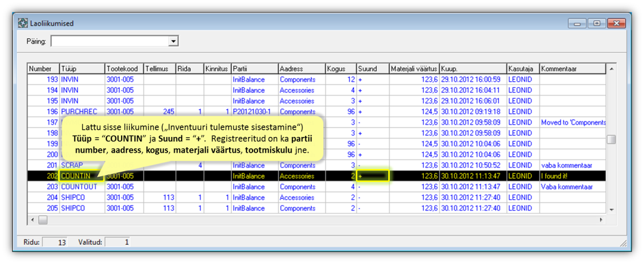
Task: Click the horizontal scrollbar thumb
Action: pyautogui.click(x=43, y=220)
